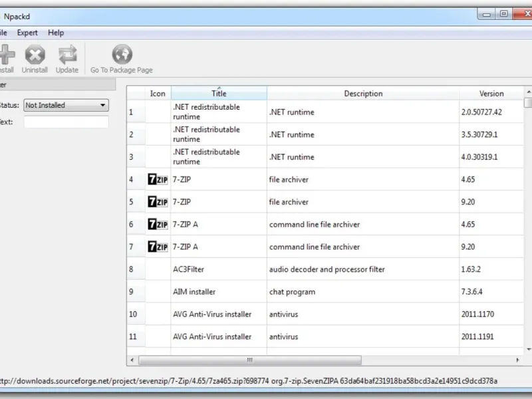Select row header number 8
Screen dimensions: 532x399
pyautogui.click(x=136, y=269)
